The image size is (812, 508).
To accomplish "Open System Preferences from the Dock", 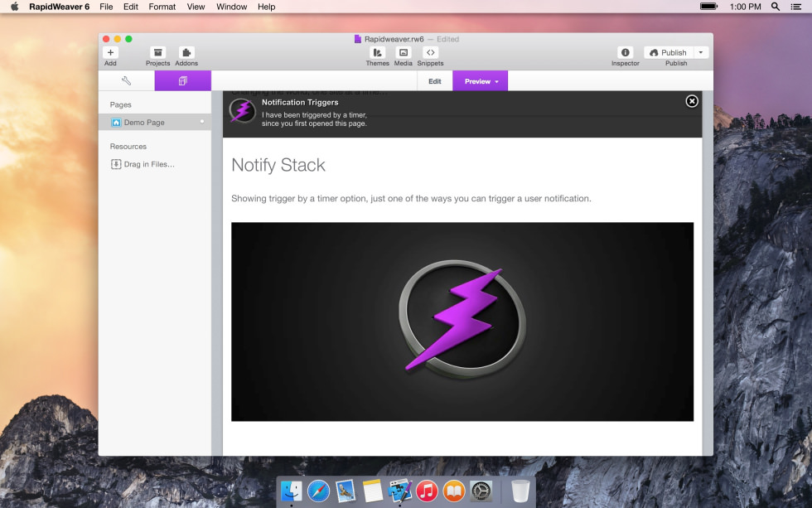I will tap(481, 491).
